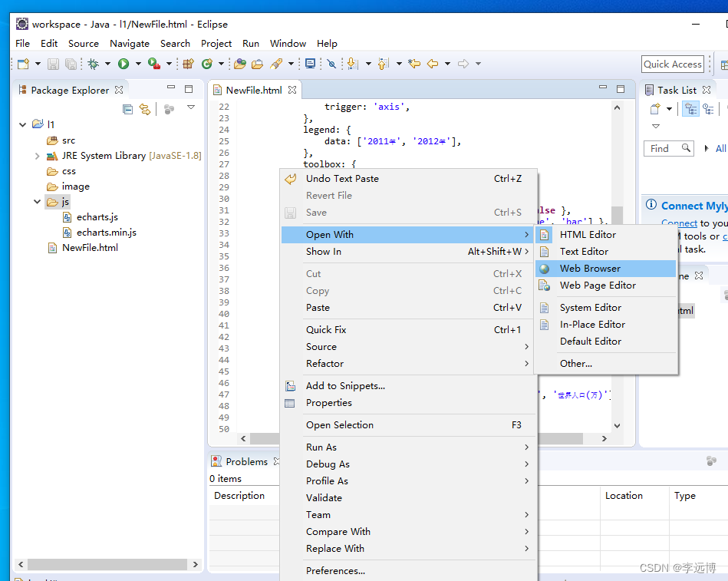
Task: Click the Collapse All icon in Package Explorer
Action: coord(127,109)
